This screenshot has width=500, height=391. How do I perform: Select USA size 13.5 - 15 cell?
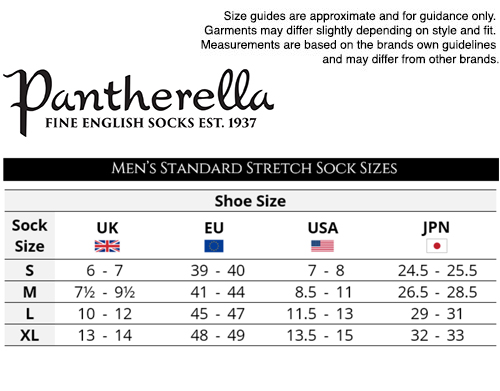click(320, 336)
